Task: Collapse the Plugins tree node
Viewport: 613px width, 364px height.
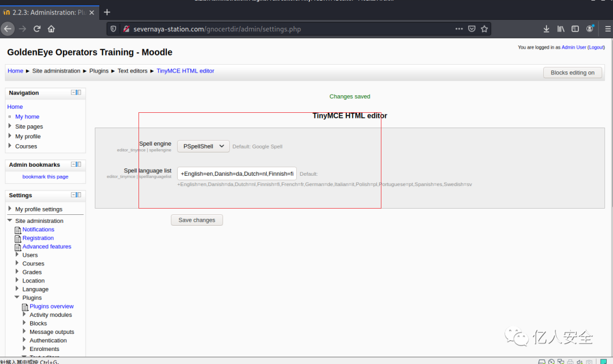Action: coord(17,297)
